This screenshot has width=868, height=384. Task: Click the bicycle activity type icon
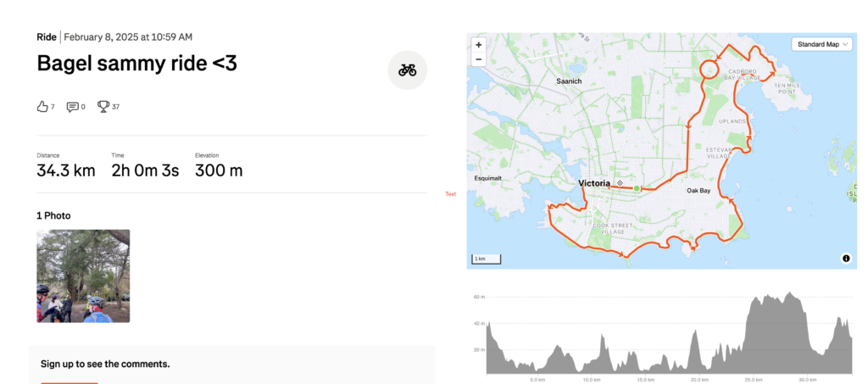point(407,70)
